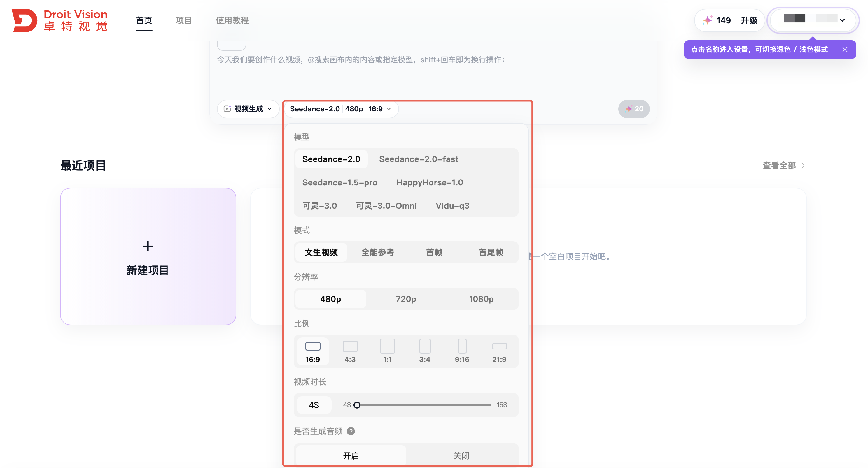Screen dimensions: 868x468
Task: Select the 3:4 aspect ratio
Action: click(x=425, y=351)
